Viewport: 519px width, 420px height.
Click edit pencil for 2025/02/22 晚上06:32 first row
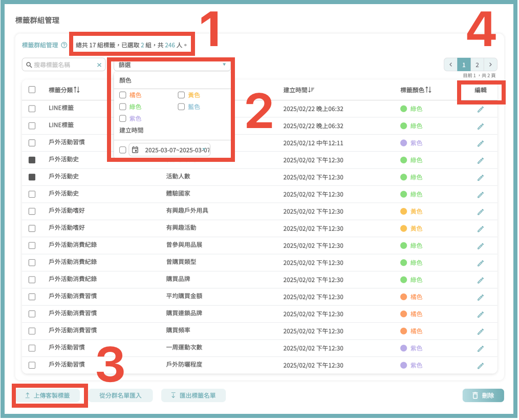click(480, 109)
